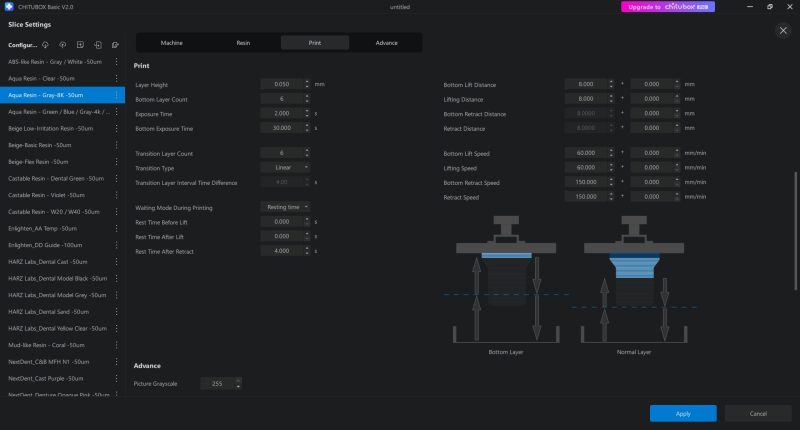Open options menu for HARZ Labs_Dental Sand
Image resolution: width=800 pixels, height=430 pixels.
tap(116, 312)
